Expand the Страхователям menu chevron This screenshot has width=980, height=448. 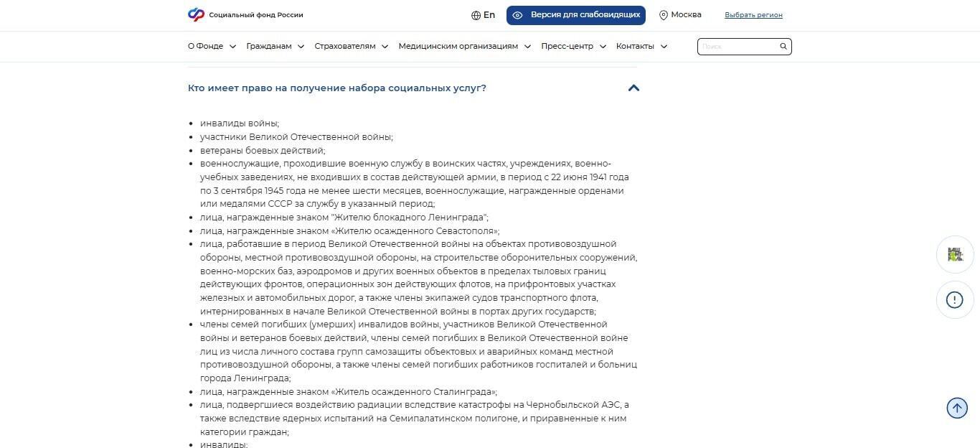click(385, 47)
